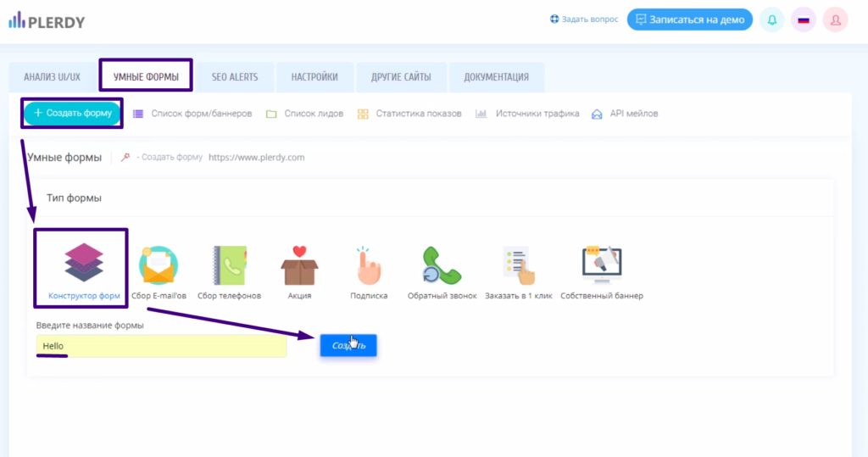Open the Russian flag language selector
Viewport: 868px width, 457px height.
pyautogui.click(x=803, y=20)
